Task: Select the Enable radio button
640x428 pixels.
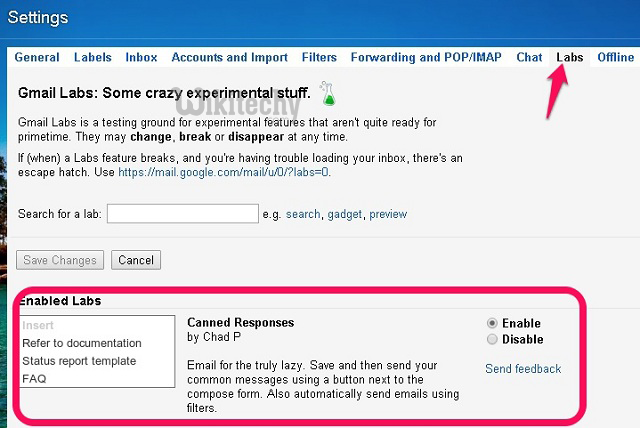Action: pyautogui.click(x=492, y=323)
